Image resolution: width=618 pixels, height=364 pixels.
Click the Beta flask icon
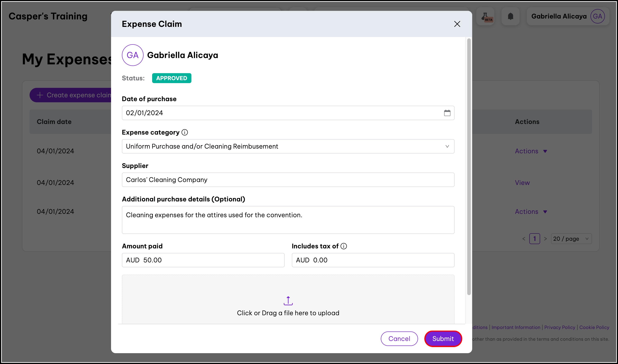[485, 16]
